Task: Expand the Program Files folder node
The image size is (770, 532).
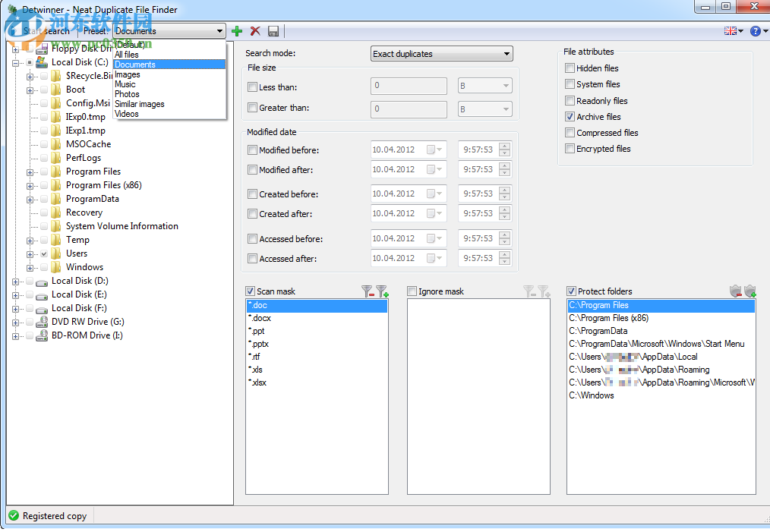Action: (30, 172)
